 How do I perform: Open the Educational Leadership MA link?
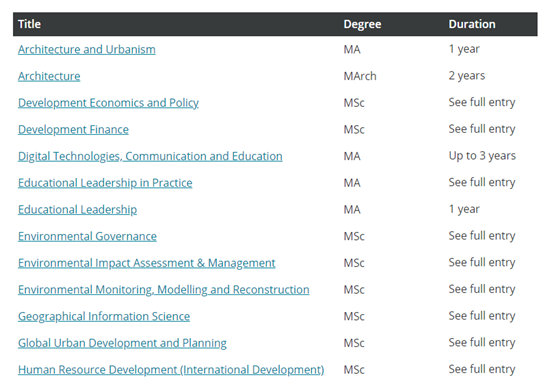coord(77,209)
